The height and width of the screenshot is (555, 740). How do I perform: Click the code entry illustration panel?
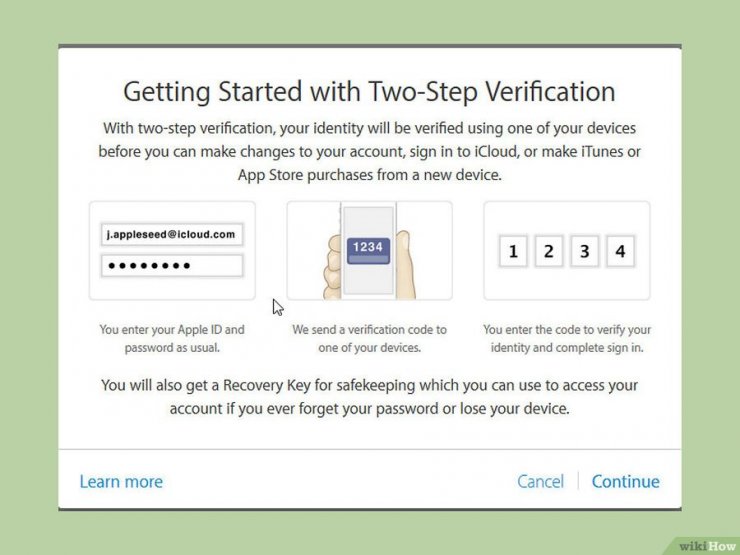click(567, 251)
